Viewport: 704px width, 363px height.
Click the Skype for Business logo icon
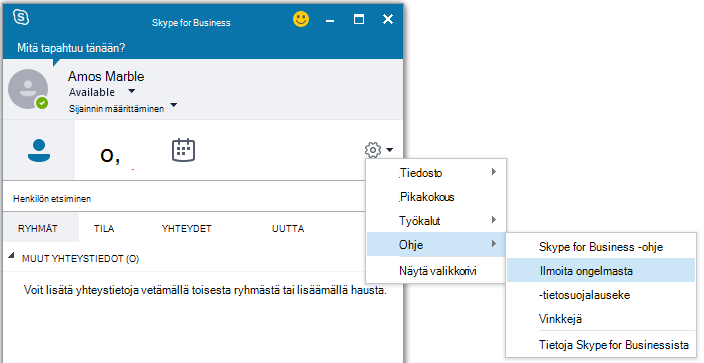tap(21, 18)
